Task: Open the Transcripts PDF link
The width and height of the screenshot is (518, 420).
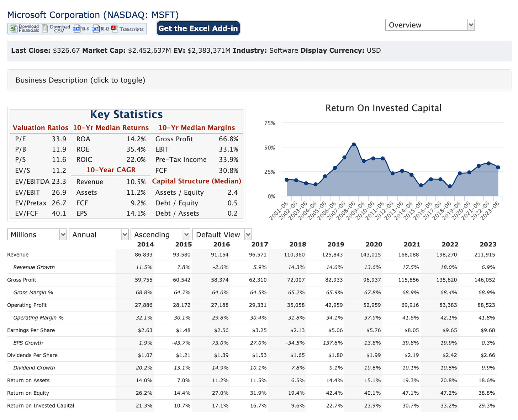Action: tap(127, 29)
